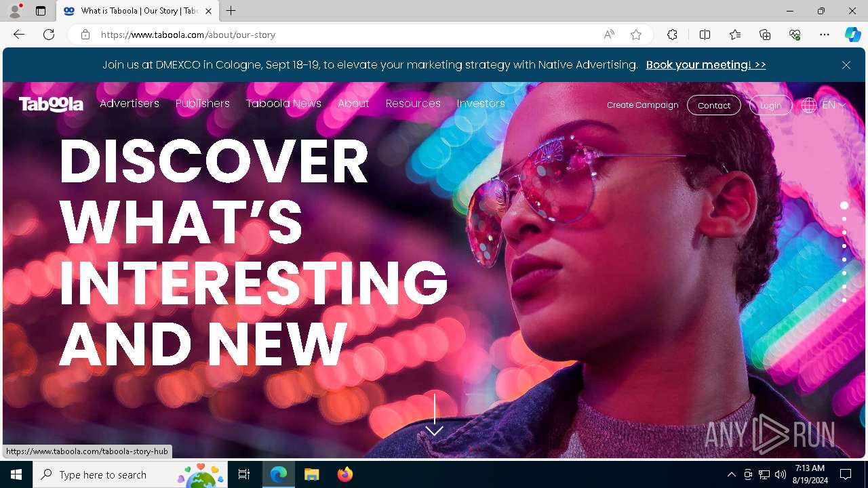This screenshot has height=488, width=868.
Task: Select the third slide dot indicator
Action: point(844,232)
